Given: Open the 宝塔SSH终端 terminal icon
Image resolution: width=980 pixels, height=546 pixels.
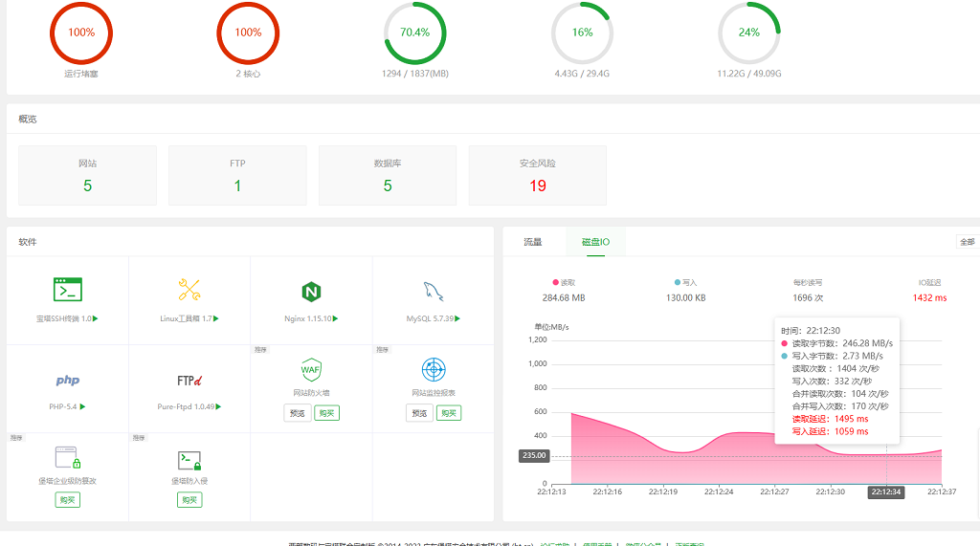Looking at the screenshot, I should coord(68,290).
